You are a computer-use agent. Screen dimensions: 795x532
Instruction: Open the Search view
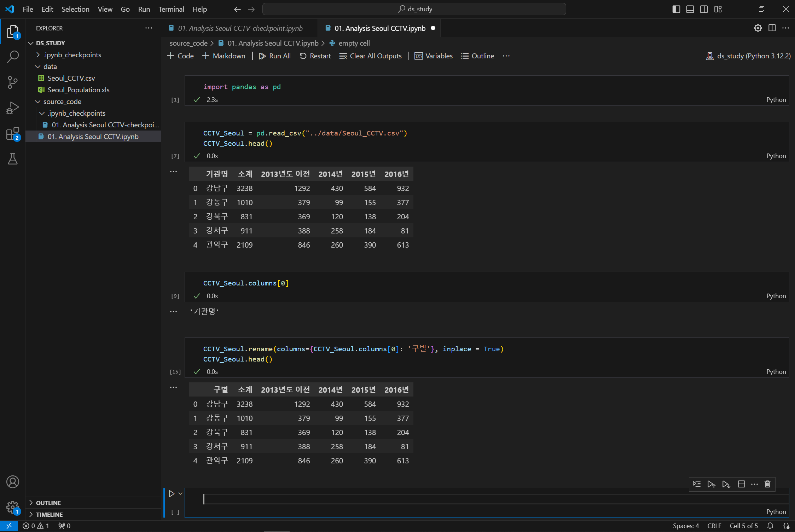(13, 57)
